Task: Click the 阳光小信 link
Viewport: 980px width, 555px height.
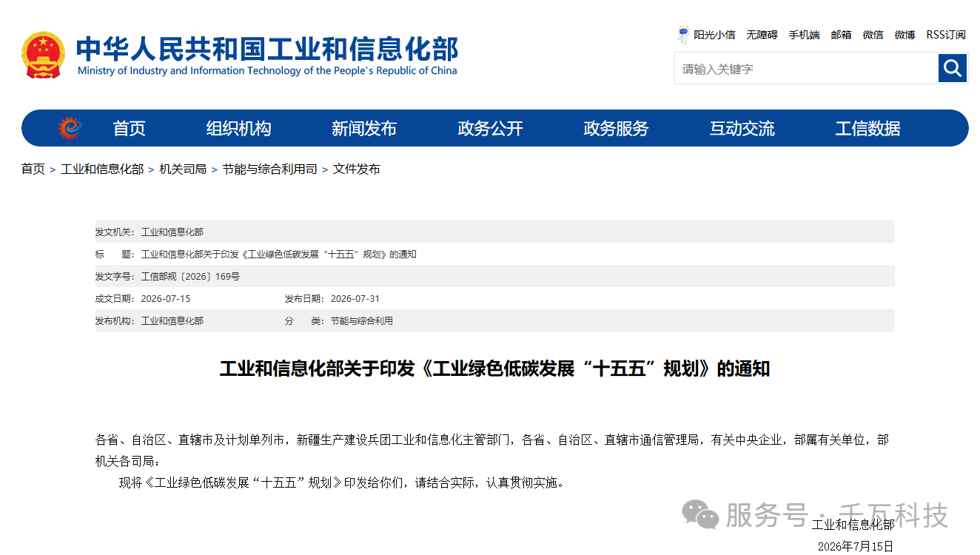Action: coord(714,35)
